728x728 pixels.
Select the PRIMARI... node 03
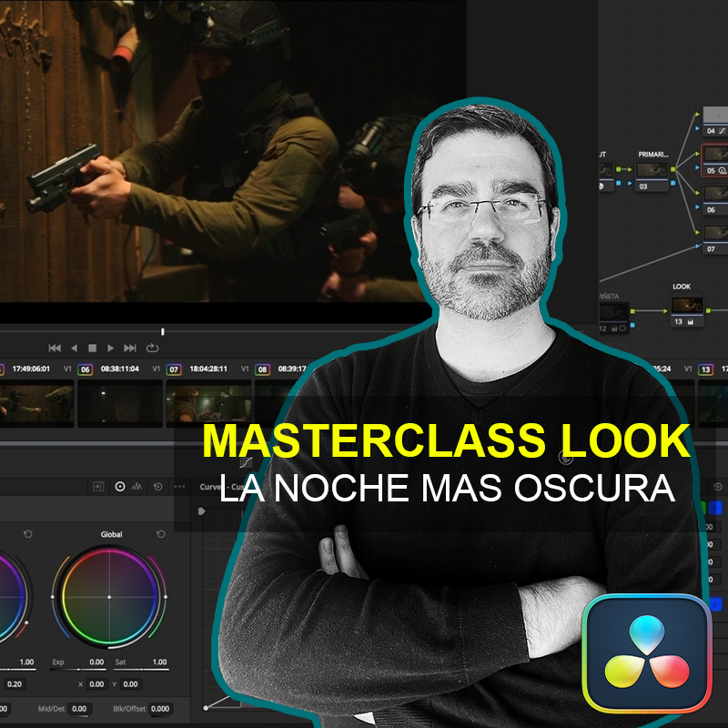point(652,176)
